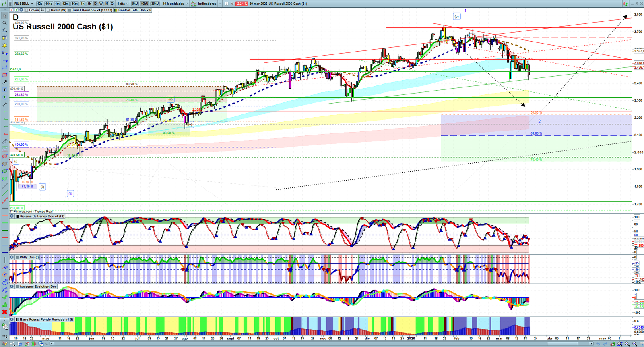
Task: Toggle the daily D timeframe button
Action: click(x=95, y=4)
